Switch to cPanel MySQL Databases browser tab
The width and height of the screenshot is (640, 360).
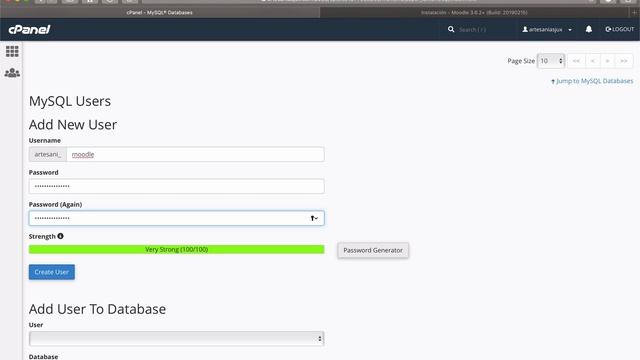pyautogui.click(x=159, y=13)
